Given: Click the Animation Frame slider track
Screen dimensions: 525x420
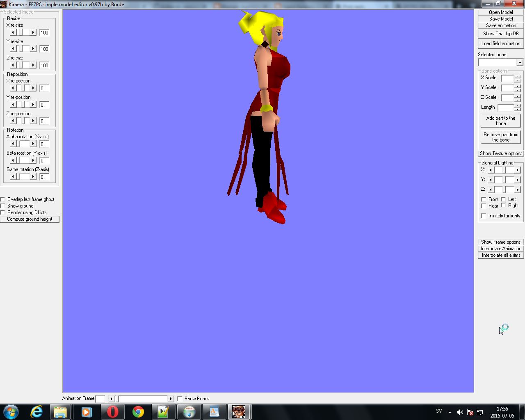Looking at the screenshot, I should pyautogui.click(x=141, y=399).
